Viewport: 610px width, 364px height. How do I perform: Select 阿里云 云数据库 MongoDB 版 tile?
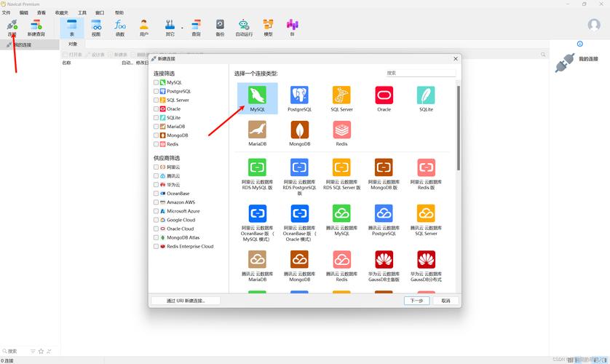coord(384,174)
